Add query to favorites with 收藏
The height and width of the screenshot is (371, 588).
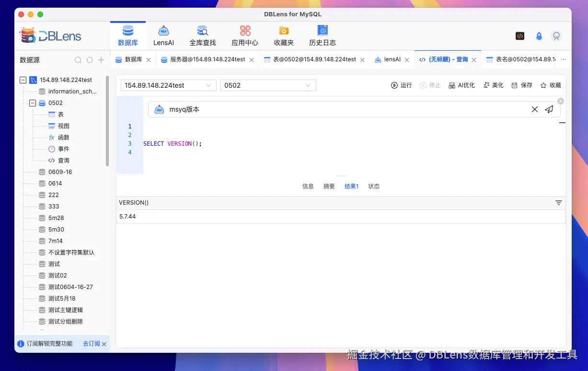click(x=551, y=85)
